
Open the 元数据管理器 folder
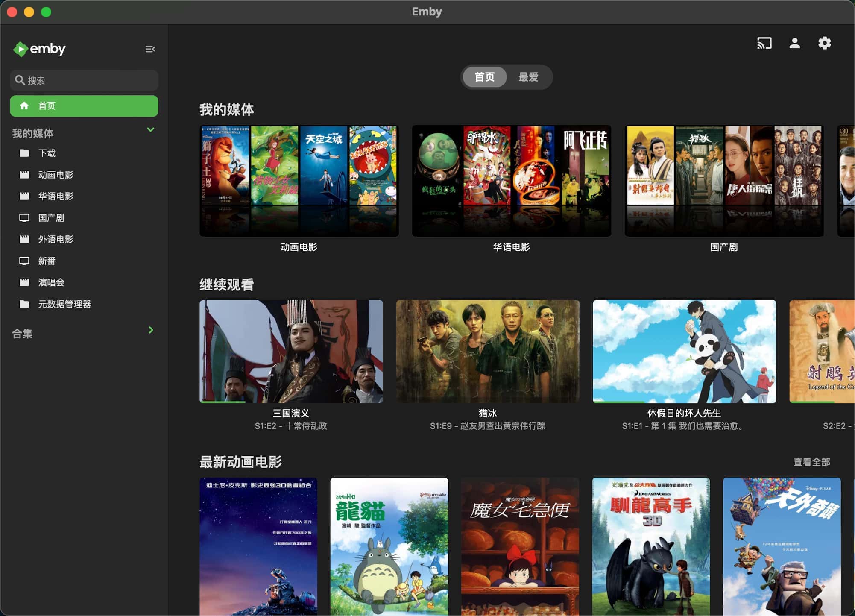point(64,304)
